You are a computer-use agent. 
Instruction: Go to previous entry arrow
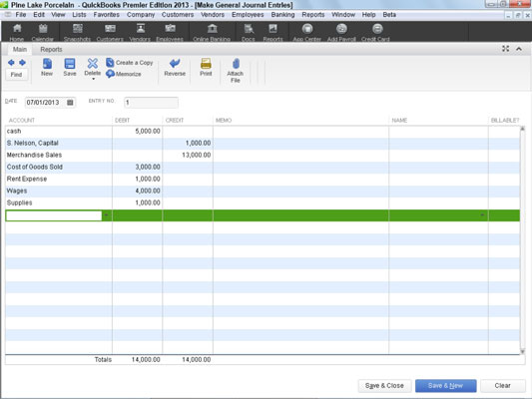(11, 63)
